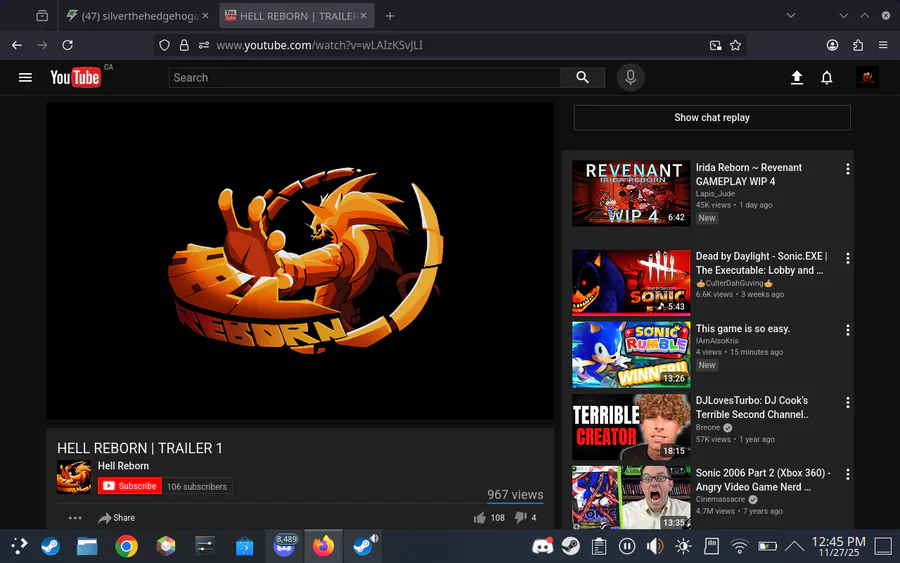The image size is (900, 563).
Task: Open site permissions icon in address bar
Action: [203, 45]
